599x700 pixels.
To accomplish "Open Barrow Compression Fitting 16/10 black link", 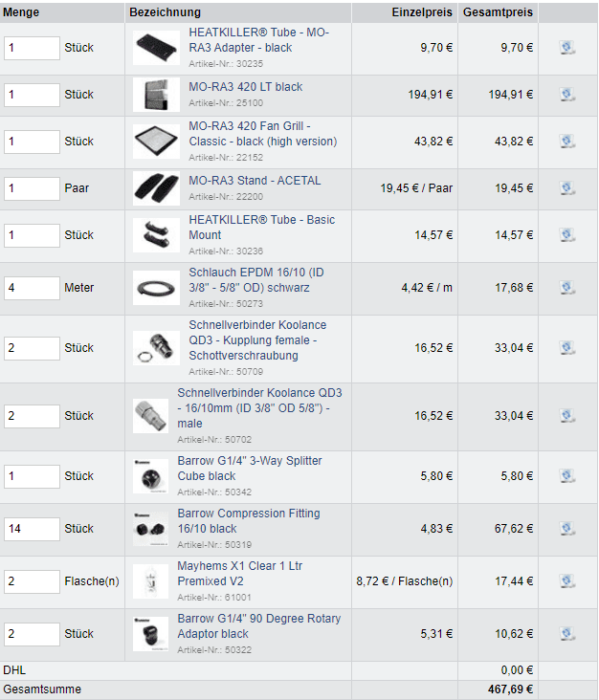I will click(249, 521).
